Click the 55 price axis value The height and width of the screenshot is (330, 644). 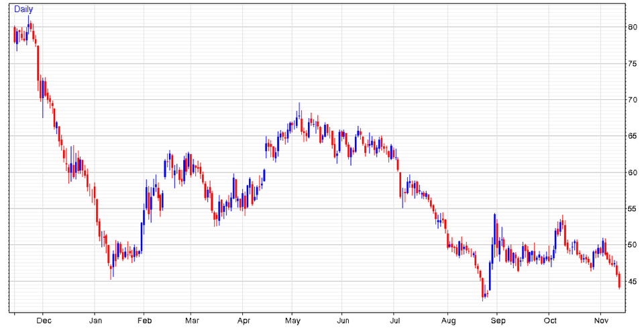(632, 209)
